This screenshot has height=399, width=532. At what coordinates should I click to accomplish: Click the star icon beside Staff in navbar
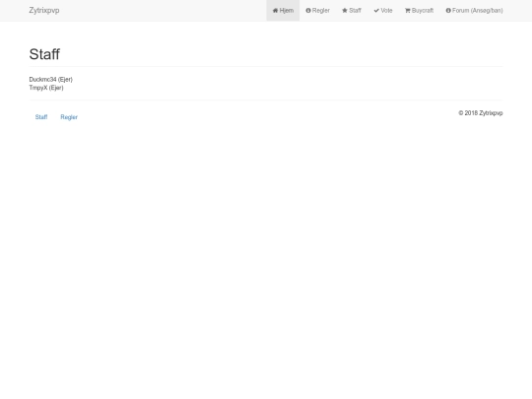345,11
